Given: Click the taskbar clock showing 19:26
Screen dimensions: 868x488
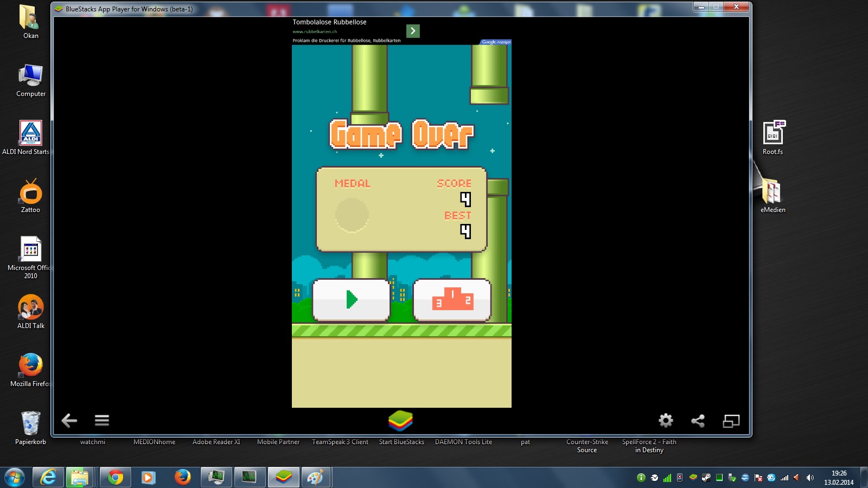Looking at the screenshot, I should click(x=839, y=478).
